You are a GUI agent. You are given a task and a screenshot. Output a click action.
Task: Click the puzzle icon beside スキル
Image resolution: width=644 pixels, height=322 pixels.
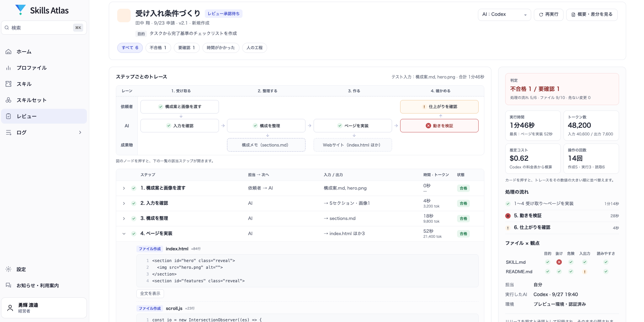coord(9,84)
